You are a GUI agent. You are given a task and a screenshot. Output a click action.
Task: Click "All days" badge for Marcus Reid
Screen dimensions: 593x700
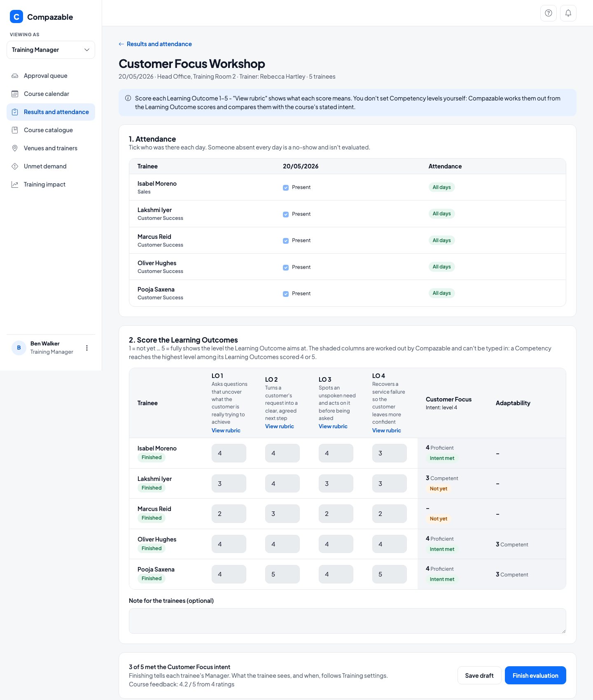(x=442, y=240)
